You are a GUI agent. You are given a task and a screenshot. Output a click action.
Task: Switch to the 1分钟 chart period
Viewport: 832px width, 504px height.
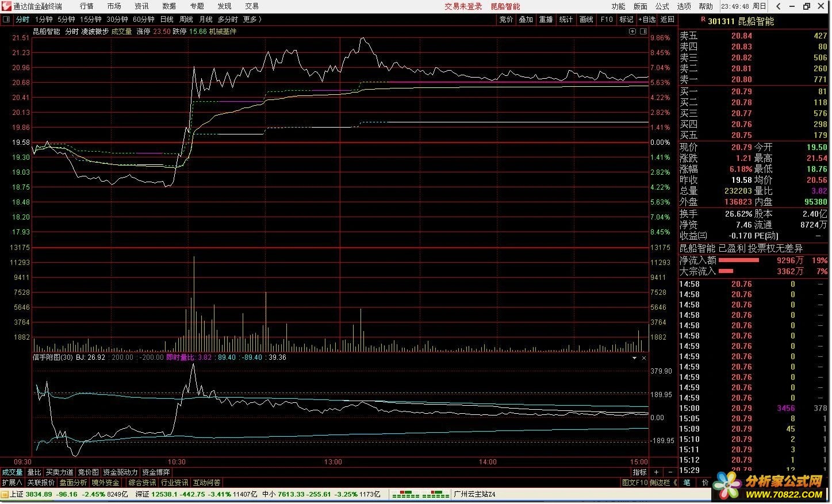(44, 20)
